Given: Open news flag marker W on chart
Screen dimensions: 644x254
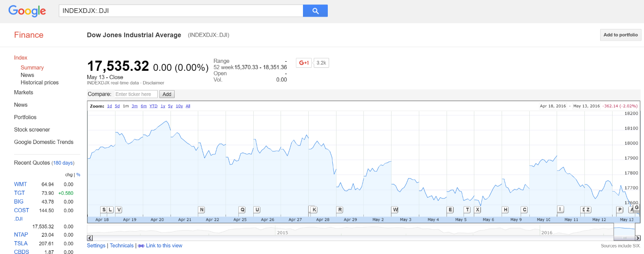Looking at the screenshot, I should coord(395,210).
